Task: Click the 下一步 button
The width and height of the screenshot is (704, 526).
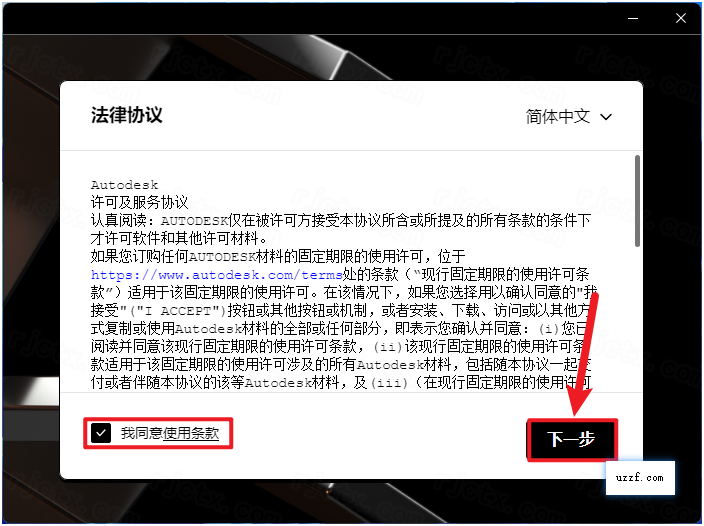Action: click(x=571, y=439)
